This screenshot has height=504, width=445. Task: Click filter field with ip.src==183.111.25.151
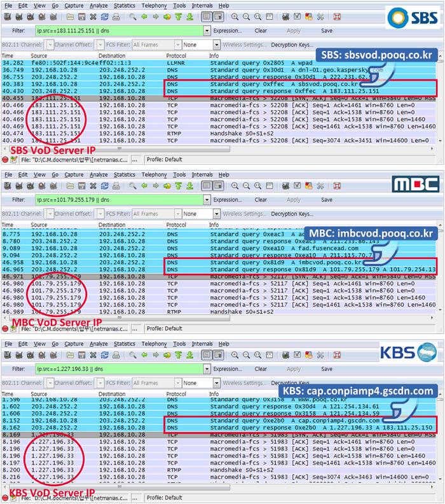click(119, 31)
